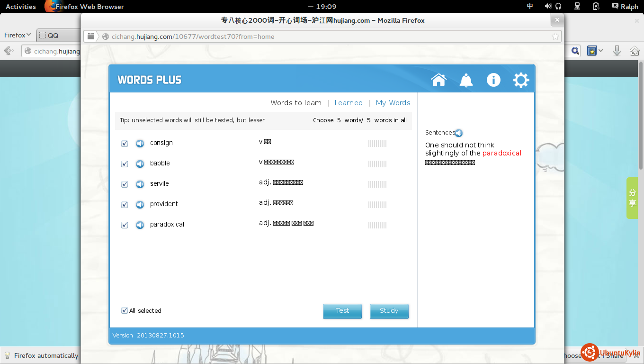Switch to the My Words tab
Image resolution: width=644 pixels, height=364 pixels.
(x=393, y=103)
